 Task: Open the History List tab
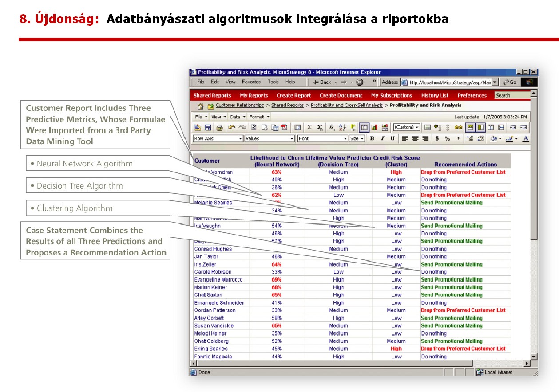pos(435,95)
